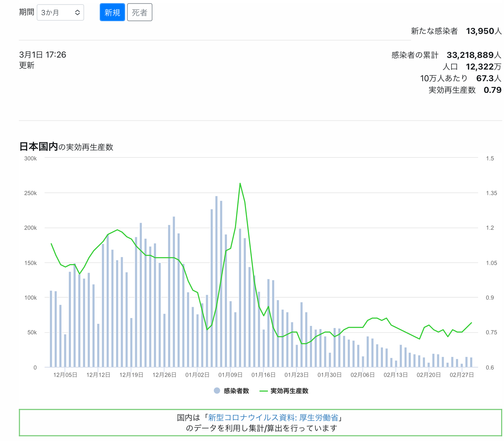Click the blue circle legend icon for 感染者数
504x441 pixels.
pyautogui.click(x=217, y=391)
